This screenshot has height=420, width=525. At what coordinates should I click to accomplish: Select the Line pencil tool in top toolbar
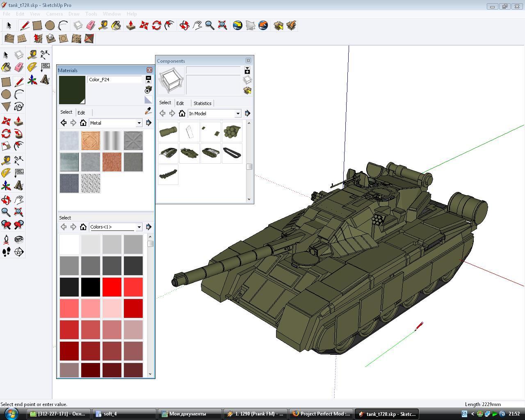(25, 25)
